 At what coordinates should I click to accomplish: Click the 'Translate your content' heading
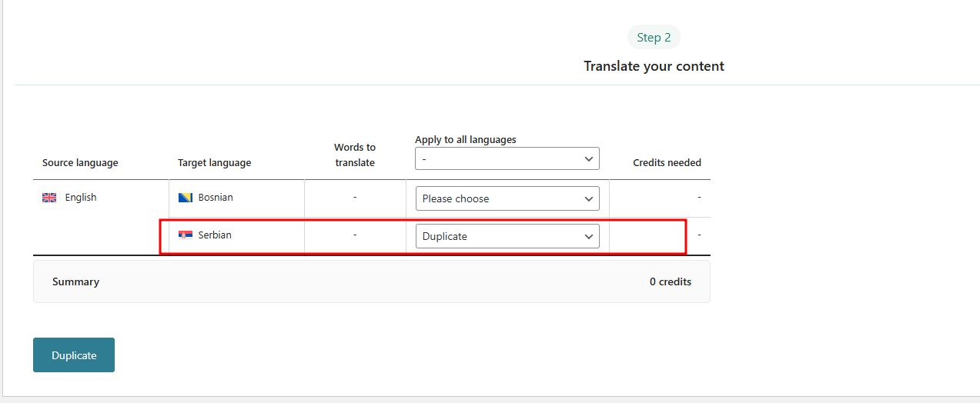[654, 66]
